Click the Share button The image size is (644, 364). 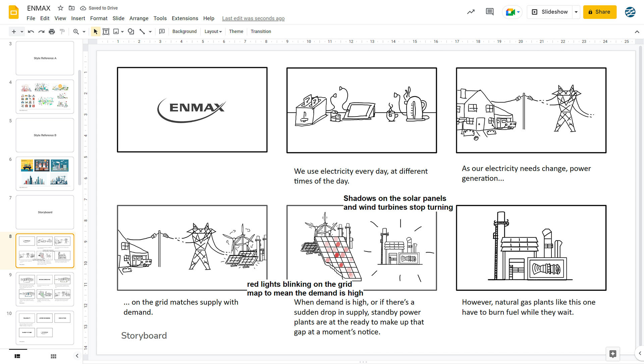tap(599, 12)
